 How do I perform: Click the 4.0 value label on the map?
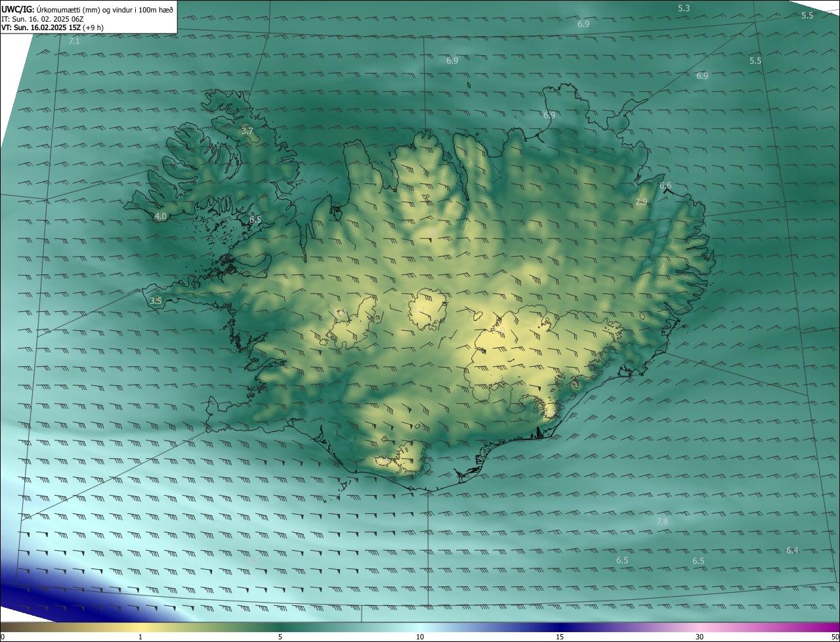pyautogui.click(x=161, y=216)
